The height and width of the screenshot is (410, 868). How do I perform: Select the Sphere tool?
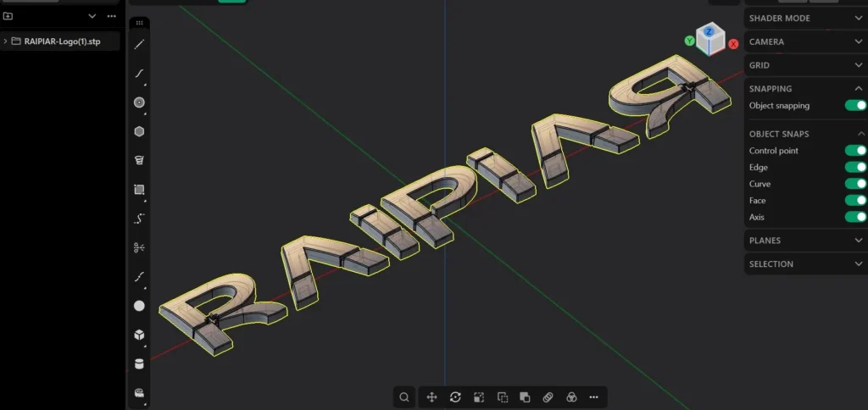pyautogui.click(x=140, y=306)
